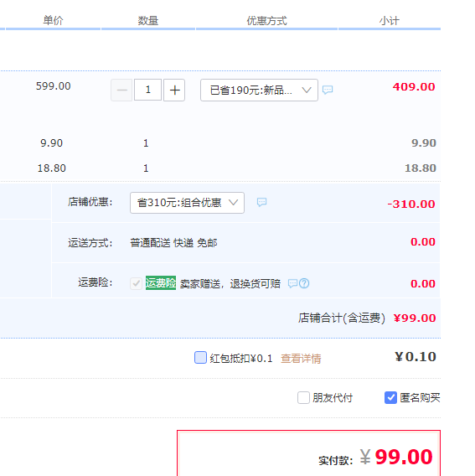Click the chevron arrow in 组合优惠 dropdown
This screenshot has width=475, height=476.
coord(233,203)
